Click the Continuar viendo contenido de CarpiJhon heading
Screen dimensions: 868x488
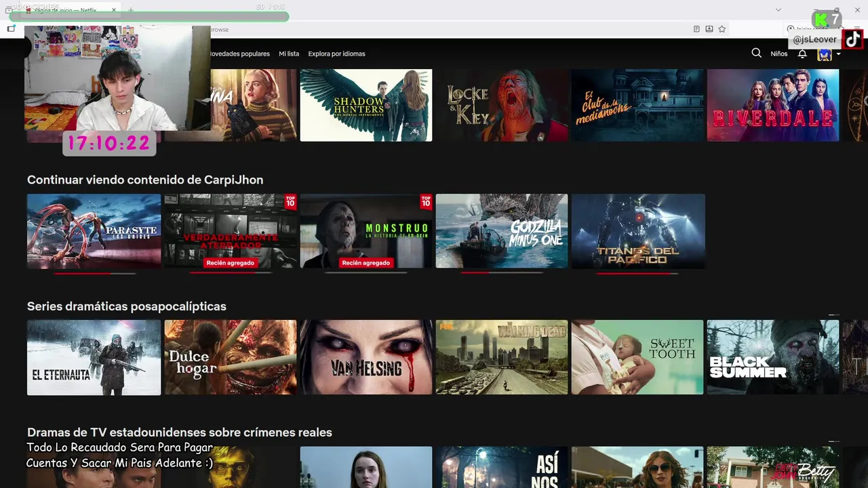point(145,180)
